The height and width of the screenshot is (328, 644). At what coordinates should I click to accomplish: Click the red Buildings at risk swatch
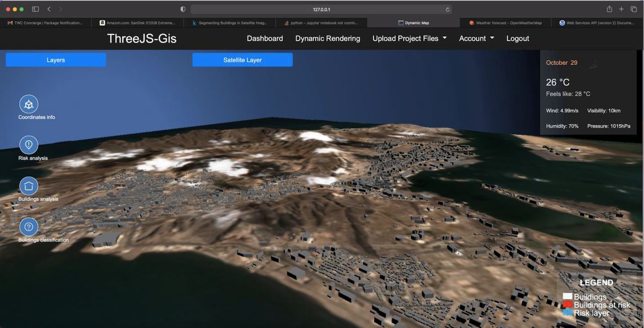(x=567, y=305)
